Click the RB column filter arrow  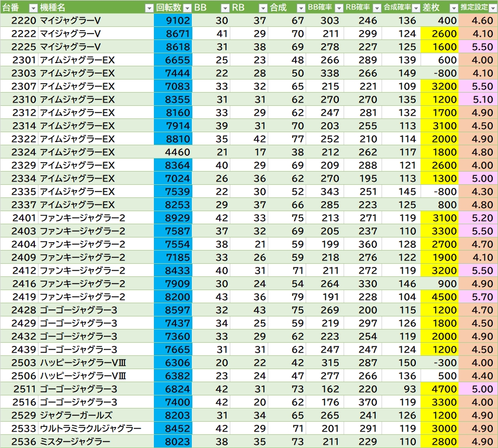[x=263, y=8]
